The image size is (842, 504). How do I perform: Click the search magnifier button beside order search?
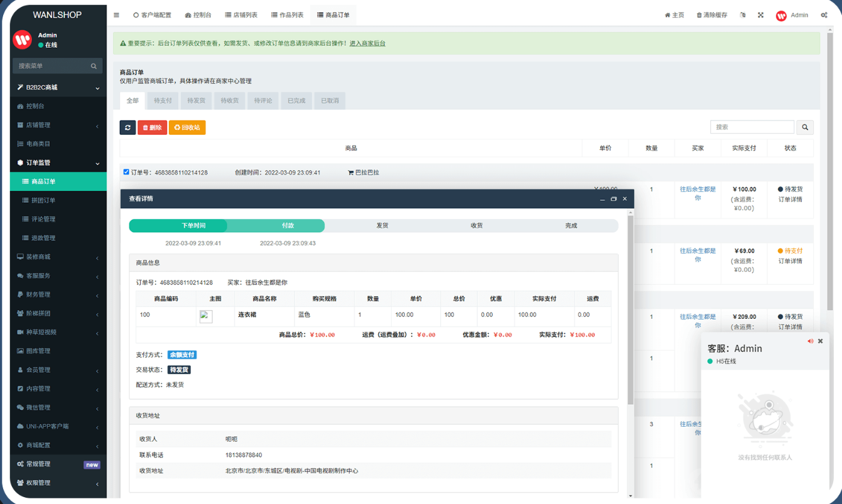coord(805,127)
